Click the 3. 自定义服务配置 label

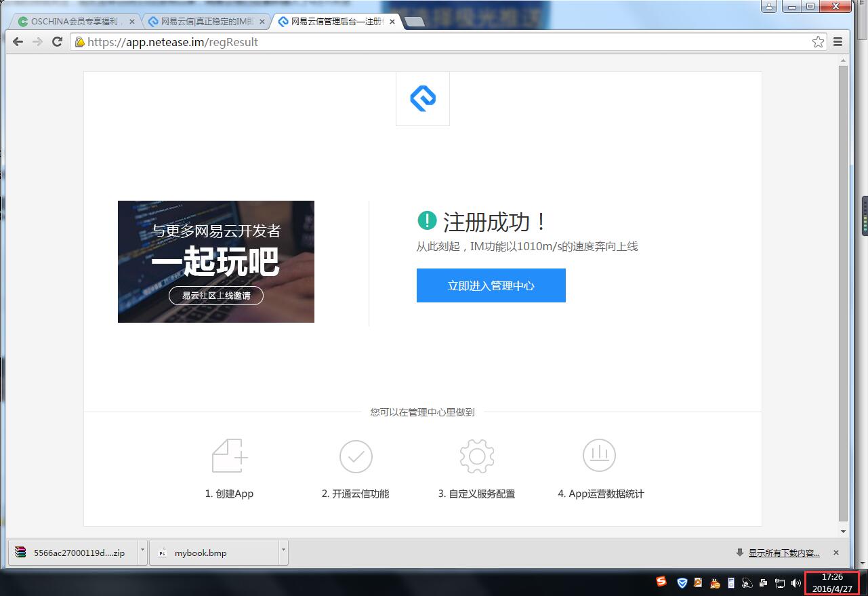click(x=476, y=494)
